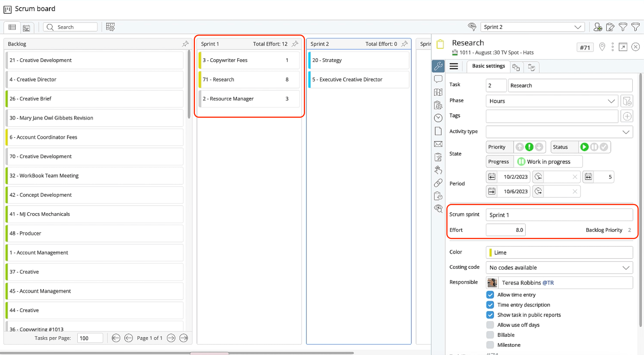Pop out the Research task panel
644x355 pixels.
[623, 47]
